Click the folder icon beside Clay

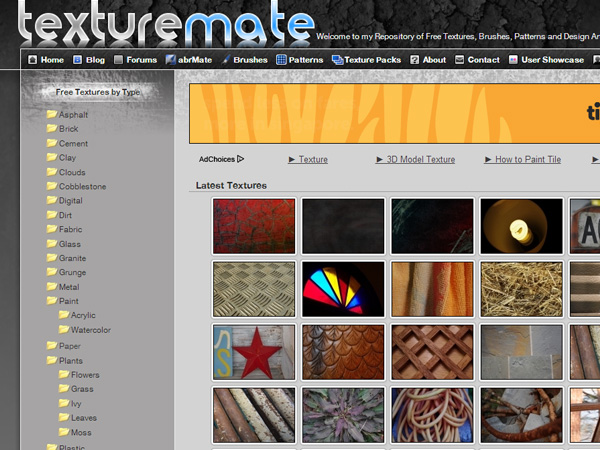[52, 157]
